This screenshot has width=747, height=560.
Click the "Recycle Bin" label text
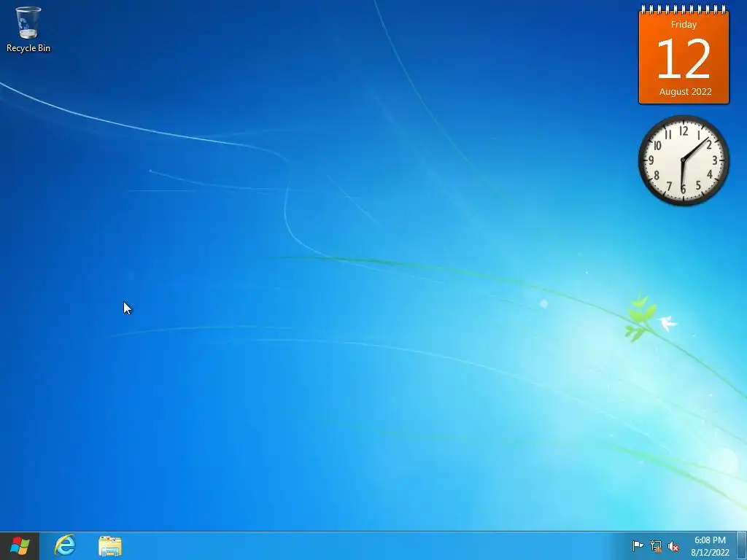28,48
